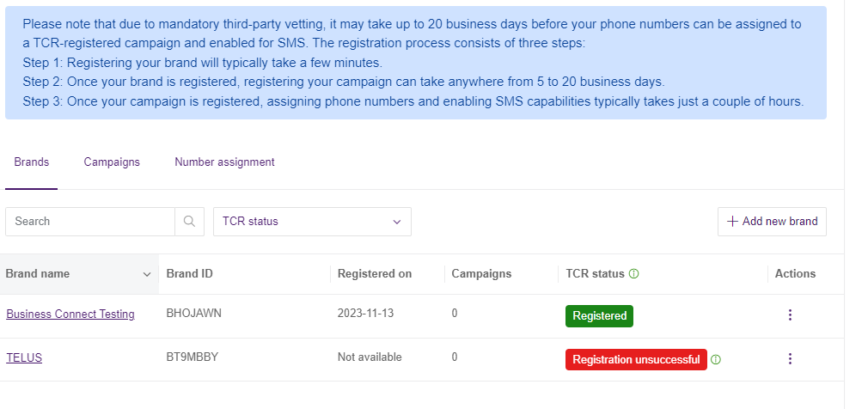The width and height of the screenshot is (868, 409).
Task: Click the green Registered status badge
Action: (x=599, y=316)
